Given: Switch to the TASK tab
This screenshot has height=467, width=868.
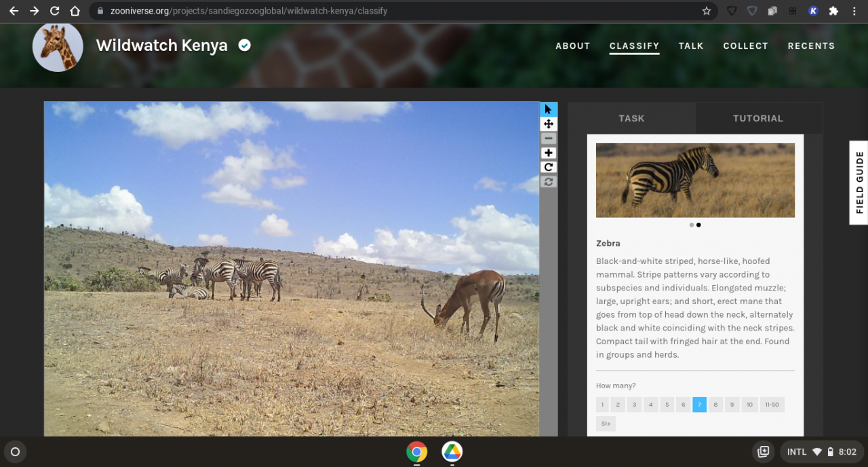Looking at the screenshot, I should pos(631,118).
